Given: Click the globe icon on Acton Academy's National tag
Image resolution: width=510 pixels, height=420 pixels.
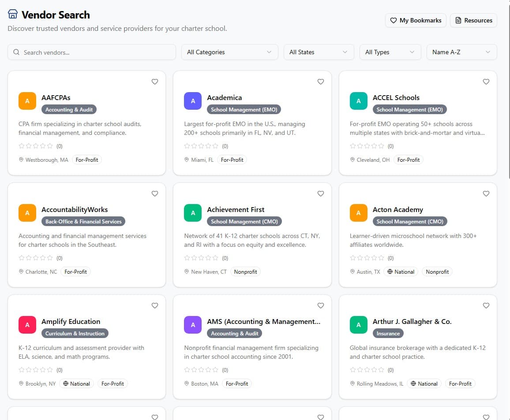Looking at the screenshot, I should pyautogui.click(x=390, y=271).
